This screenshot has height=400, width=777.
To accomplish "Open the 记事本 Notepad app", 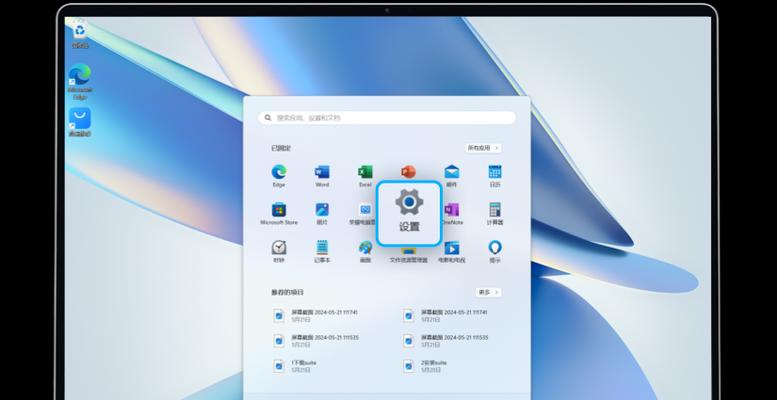I will [322, 251].
